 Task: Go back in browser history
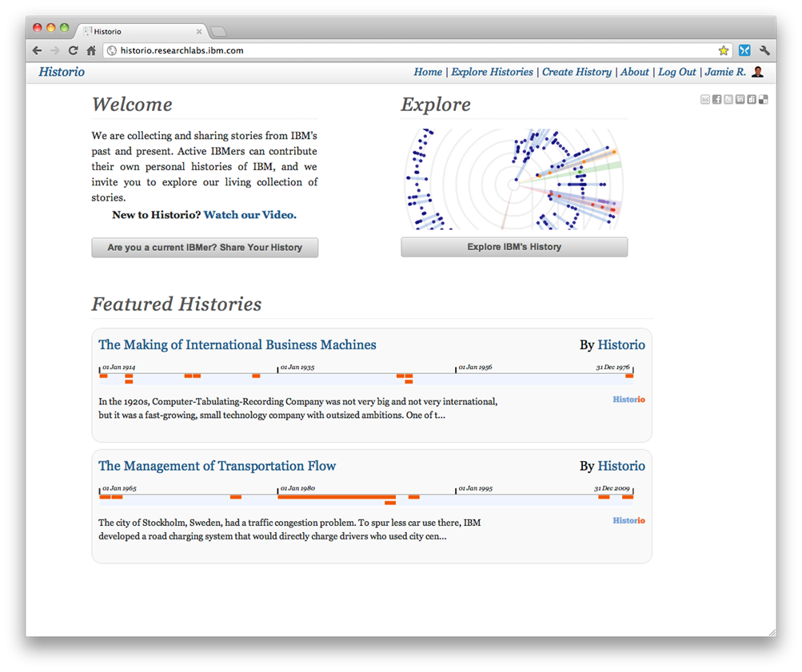[x=38, y=50]
